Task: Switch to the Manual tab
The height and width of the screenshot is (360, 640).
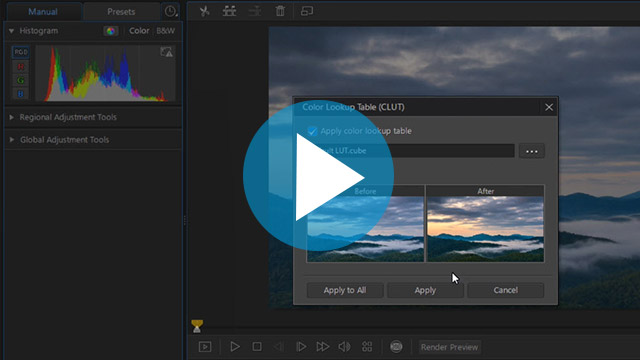Action: [43, 11]
